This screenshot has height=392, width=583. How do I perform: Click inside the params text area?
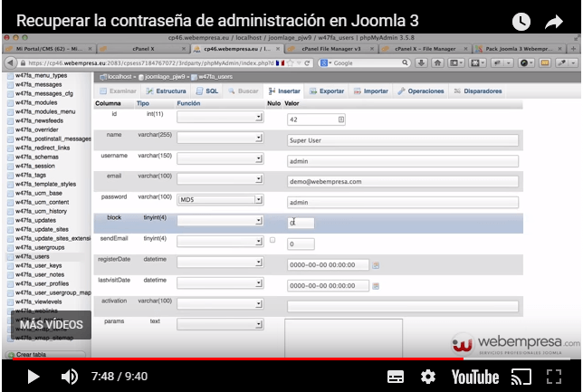(x=343, y=338)
